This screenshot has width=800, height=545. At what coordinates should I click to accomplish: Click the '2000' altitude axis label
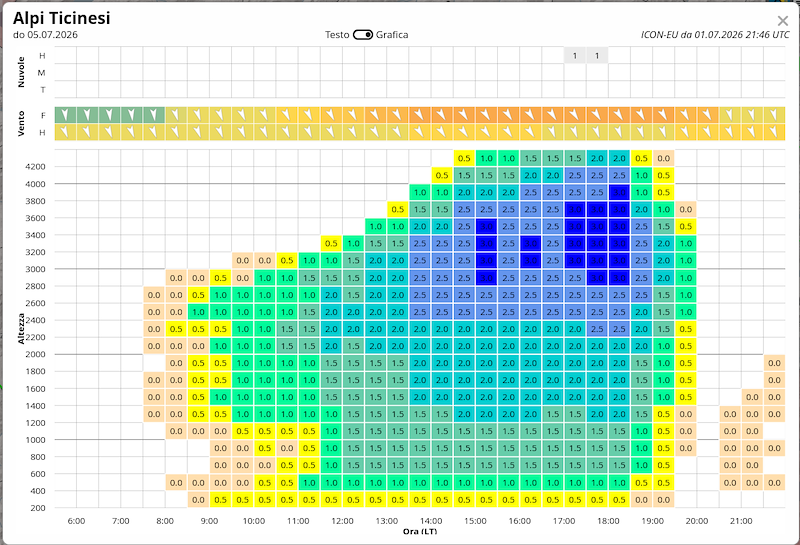(35, 354)
